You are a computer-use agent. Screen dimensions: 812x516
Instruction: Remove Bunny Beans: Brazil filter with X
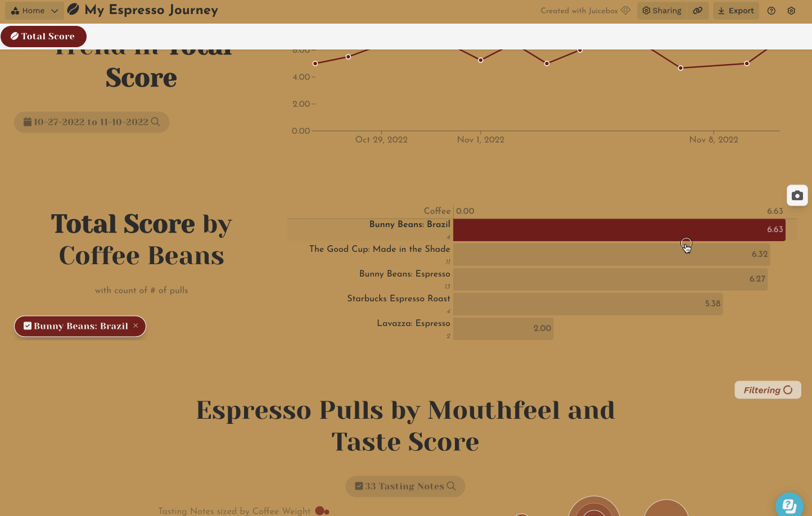coord(136,326)
